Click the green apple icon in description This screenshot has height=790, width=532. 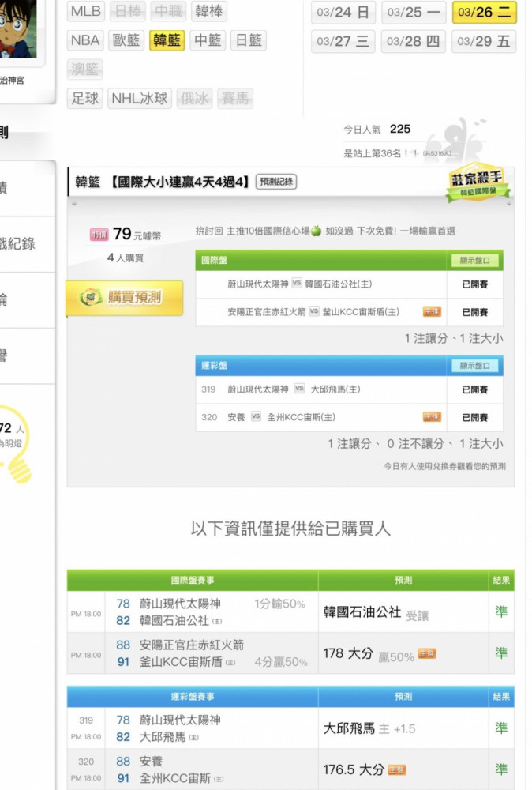coord(316,231)
